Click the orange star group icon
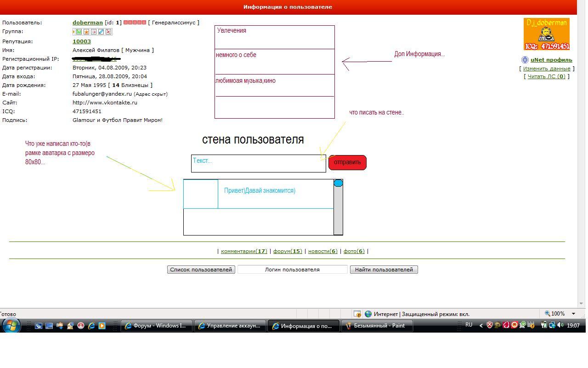 click(86, 32)
